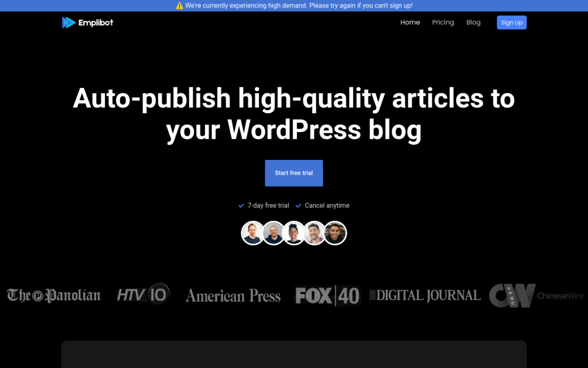Click the Emplibot play-arrow logo icon
This screenshot has height=368, width=588.
69,22
